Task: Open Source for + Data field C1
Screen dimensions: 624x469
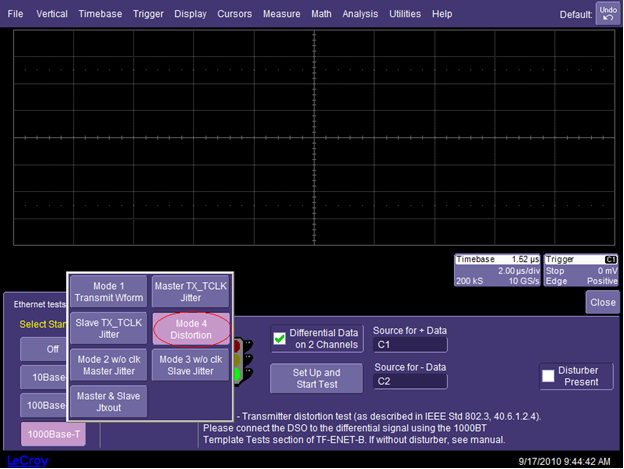Action: pos(410,344)
